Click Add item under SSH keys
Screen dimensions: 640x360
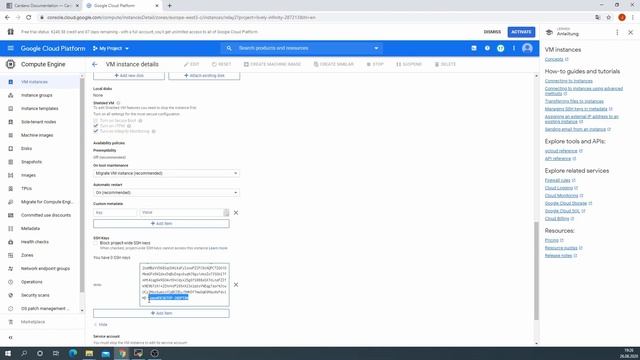(161, 313)
